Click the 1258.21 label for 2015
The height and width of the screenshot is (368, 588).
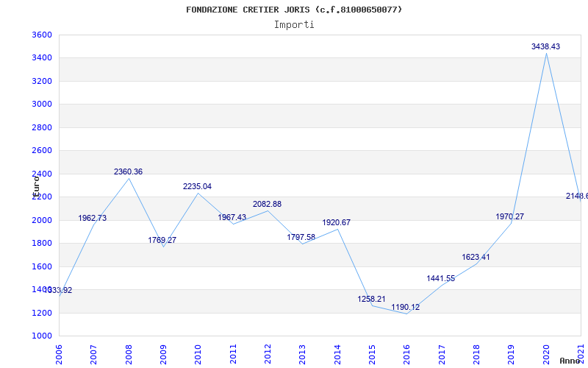pos(371,299)
